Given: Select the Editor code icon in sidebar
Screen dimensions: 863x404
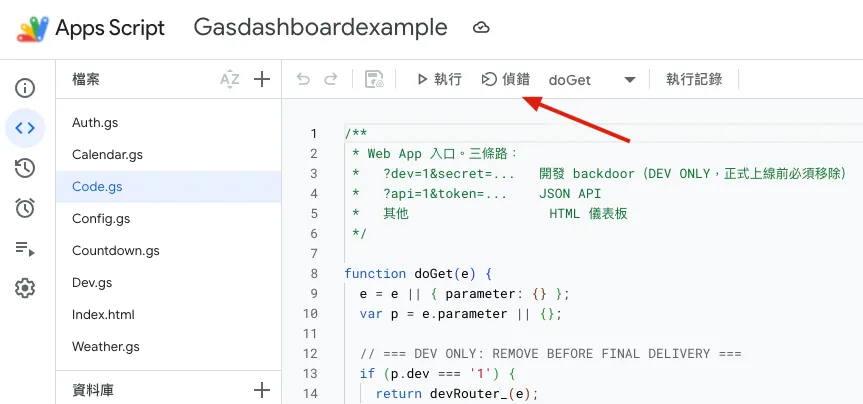Looking at the screenshot, I should pos(25,128).
